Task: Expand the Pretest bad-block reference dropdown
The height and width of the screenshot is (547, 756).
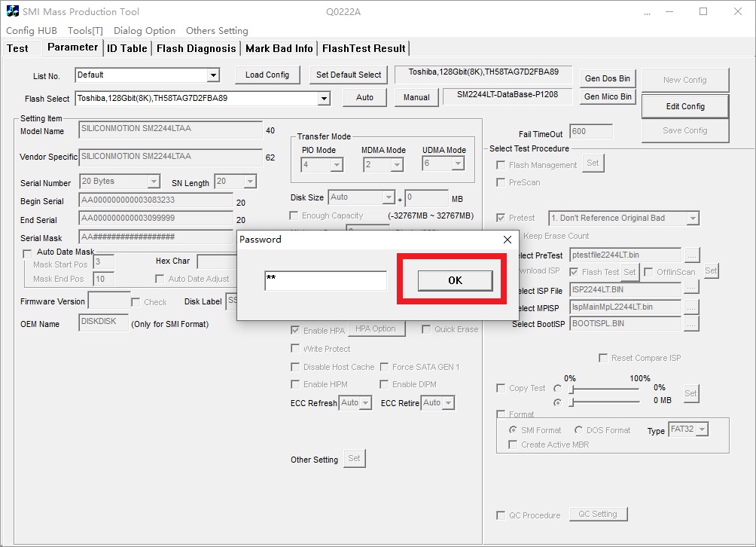Action: [x=692, y=218]
